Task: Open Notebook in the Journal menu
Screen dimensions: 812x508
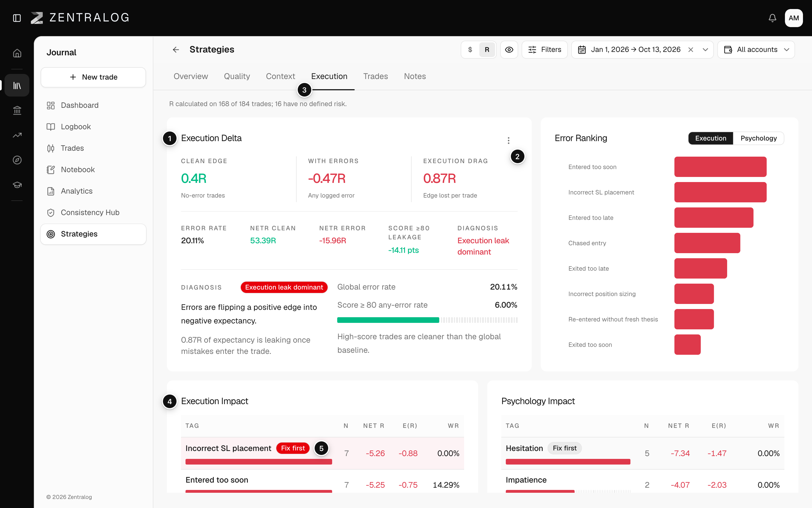Action: coord(93,170)
